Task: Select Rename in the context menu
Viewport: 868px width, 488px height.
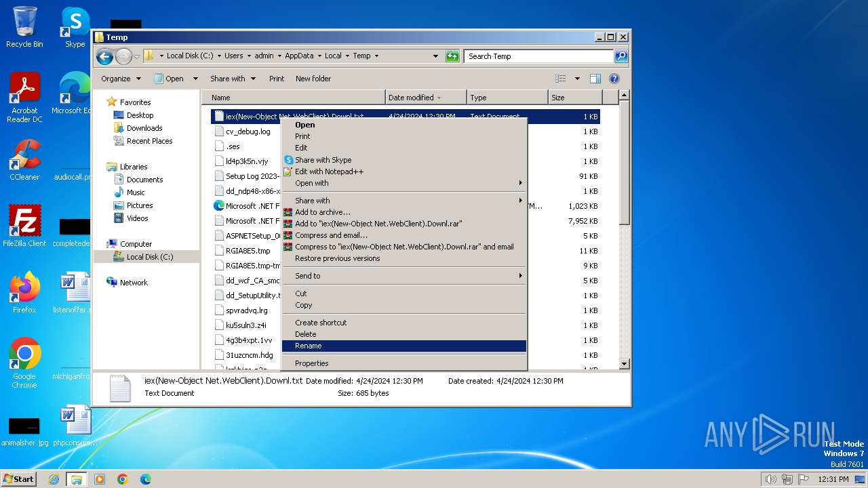Action: pyautogui.click(x=403, y=346)
